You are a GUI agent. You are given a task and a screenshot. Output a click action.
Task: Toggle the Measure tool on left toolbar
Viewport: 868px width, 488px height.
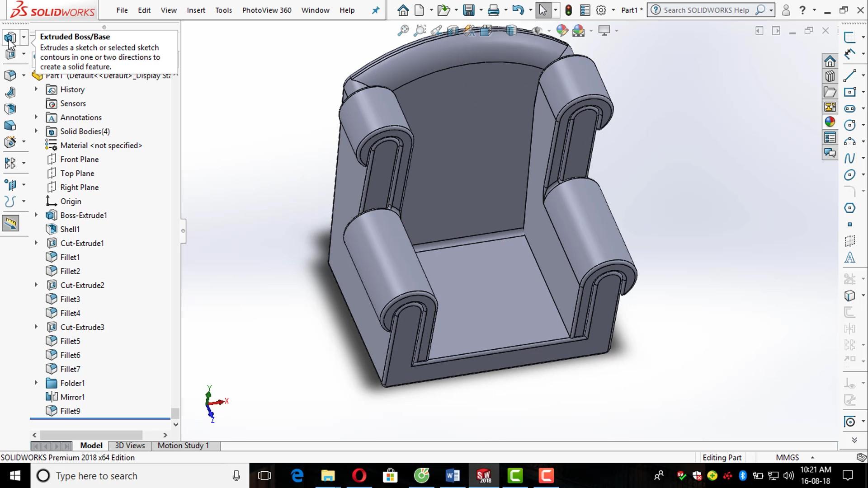click(x=10, y=223)
